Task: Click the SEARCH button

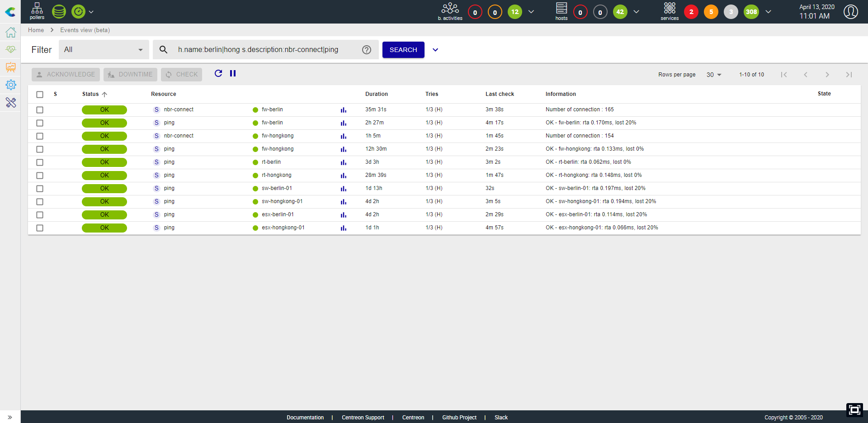Action: tap(403, 50)
